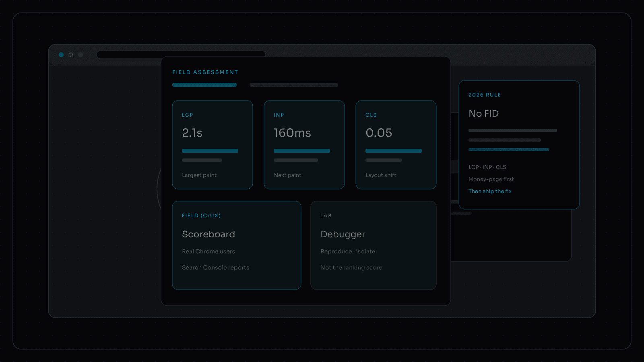The width and height of the screenshot is (644, 362).
Task: Click the 160ms INP value
Action: pos(292,133)
